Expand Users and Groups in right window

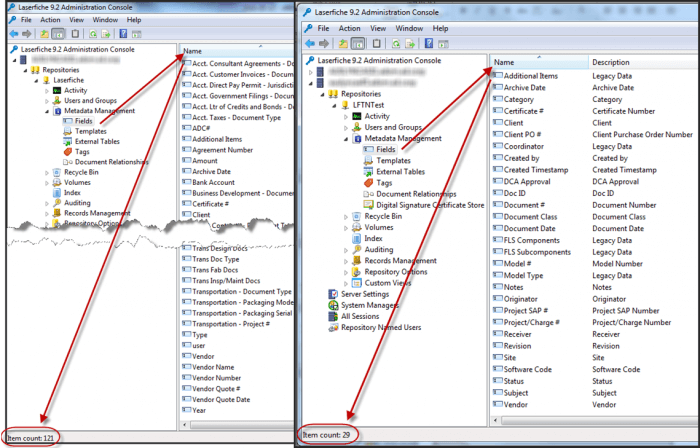tap(346, 128)
